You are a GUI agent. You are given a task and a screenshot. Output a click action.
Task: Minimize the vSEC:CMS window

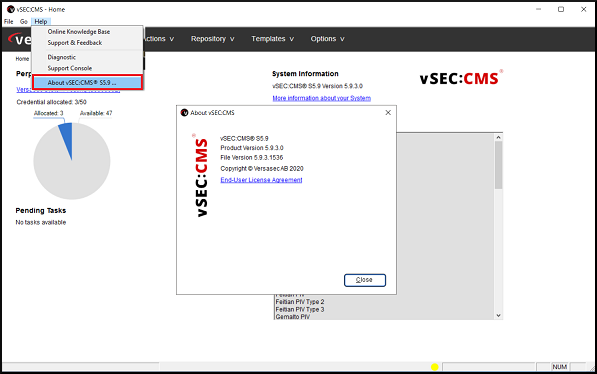[538, 9]
